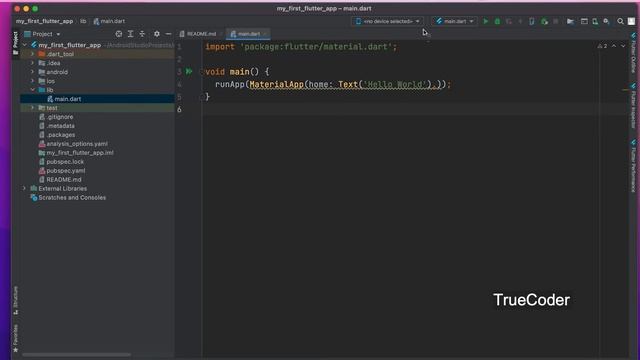The image size is (640, 360).
Task: Click the warnings indicator showing 2
Action: click(x=602, y=46)
